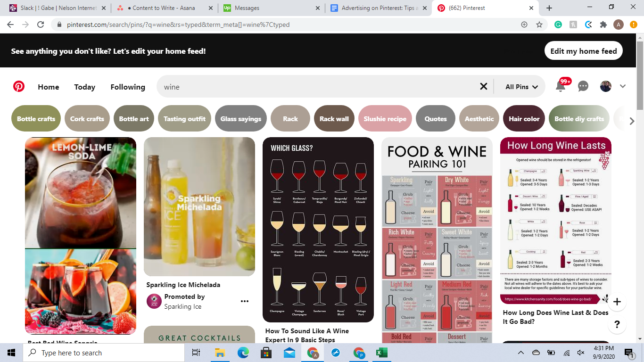Click the Sparkling Ice promoter name
The width and height of the screenshot is (644, 362).
183,306
